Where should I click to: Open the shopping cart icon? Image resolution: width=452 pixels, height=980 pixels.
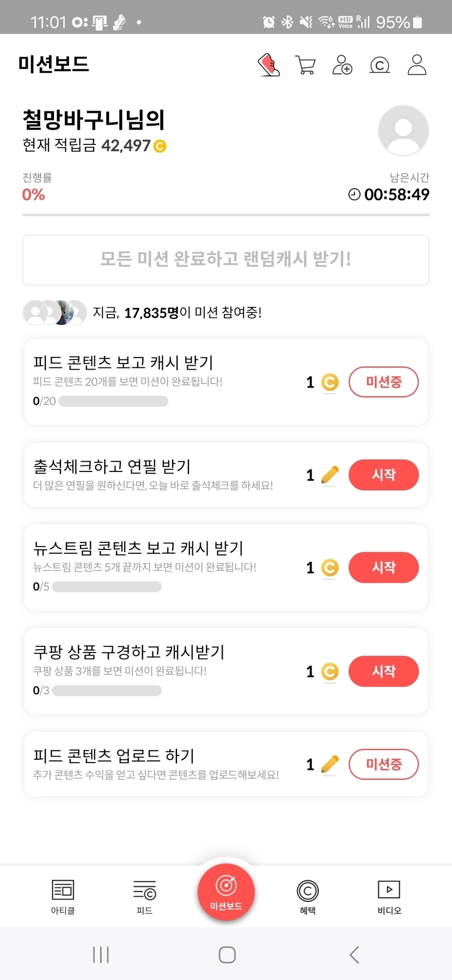pos(305,65)
